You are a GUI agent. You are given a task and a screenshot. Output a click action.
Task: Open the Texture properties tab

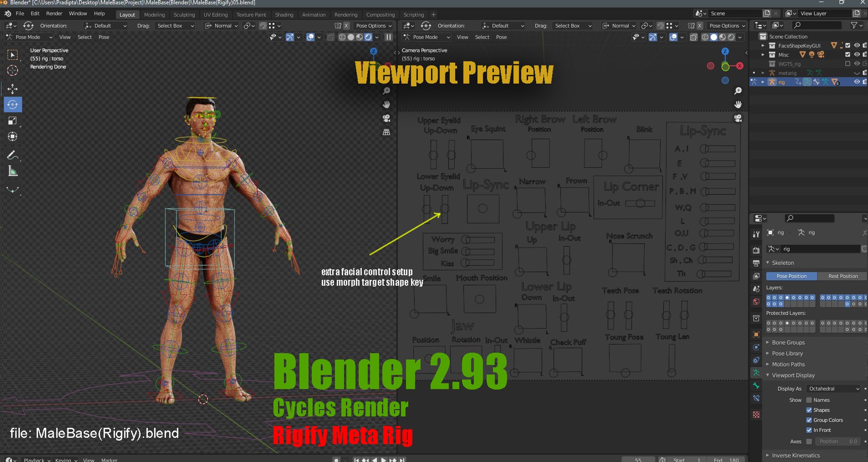tap(756, 415)
